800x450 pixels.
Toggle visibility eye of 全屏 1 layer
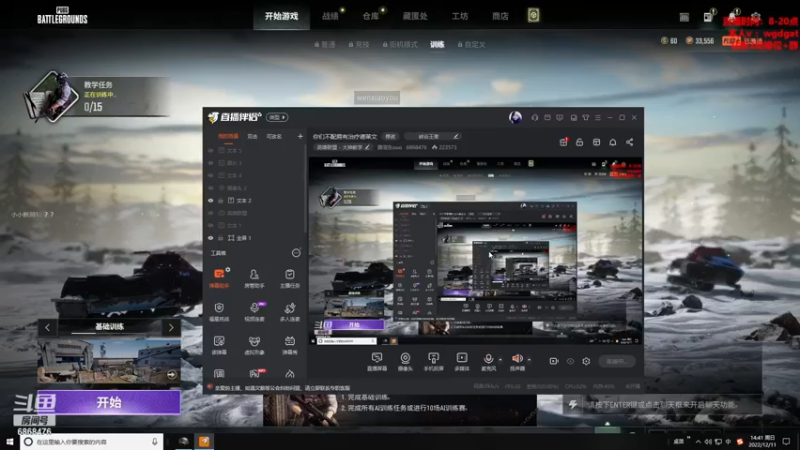tap(210, 238)
